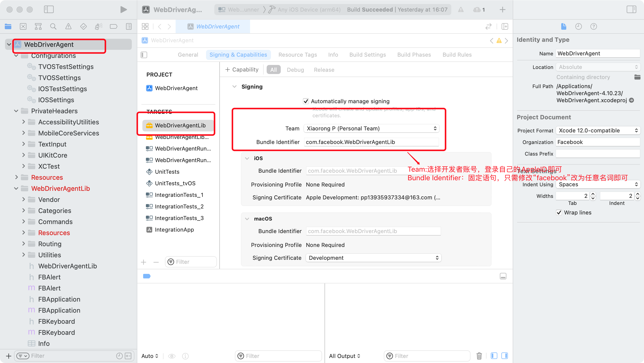This screenshot has height=363, width=644.
Task: Select the IntegrationApp target
Action: click(x=174, y=230)
